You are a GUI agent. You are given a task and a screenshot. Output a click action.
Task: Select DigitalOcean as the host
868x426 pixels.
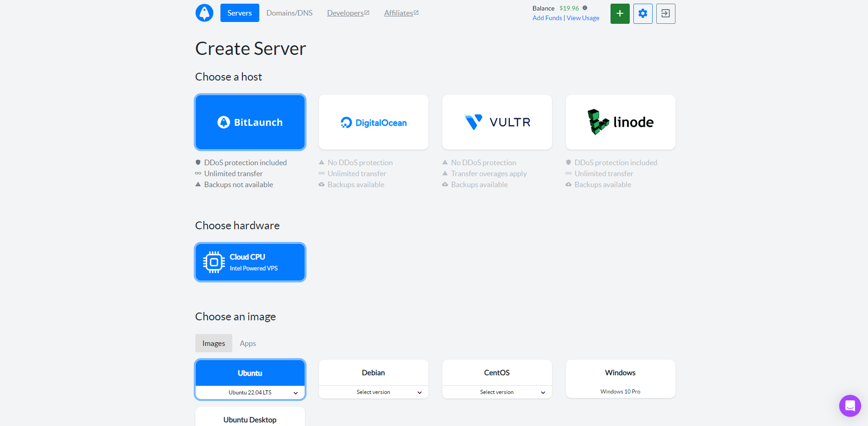pos(374,122)
